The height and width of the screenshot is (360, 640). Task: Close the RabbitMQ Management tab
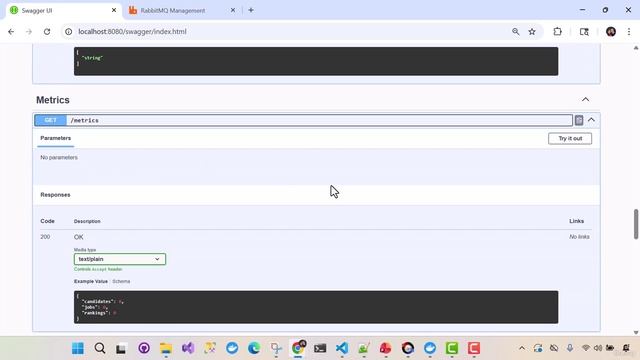233,10
